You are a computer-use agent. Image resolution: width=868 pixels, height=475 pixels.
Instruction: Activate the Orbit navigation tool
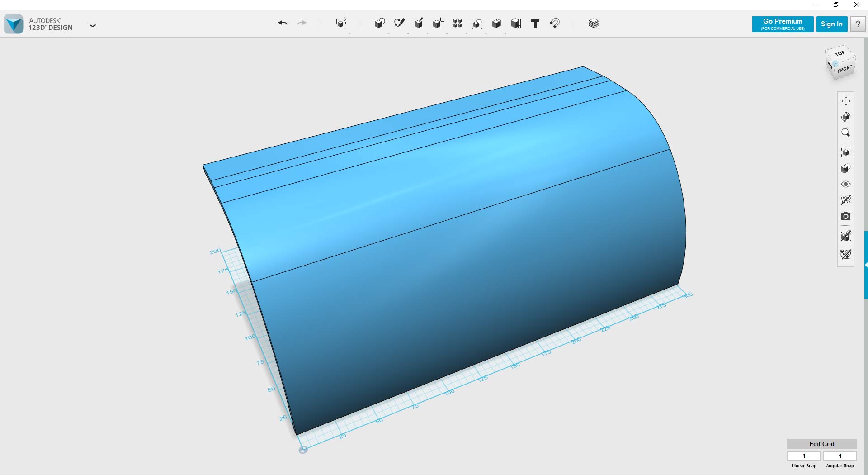click(846, 117)
